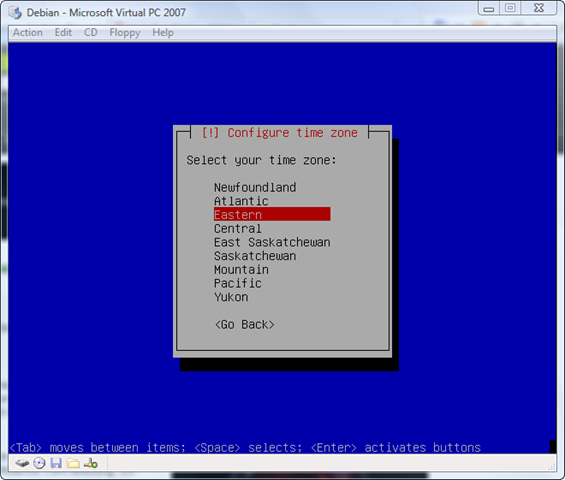Image resolution: width=565 pixels, height=480 pixels.
Task: Choose the Newfoundland time zone
Action: click(x=255, y=187)
